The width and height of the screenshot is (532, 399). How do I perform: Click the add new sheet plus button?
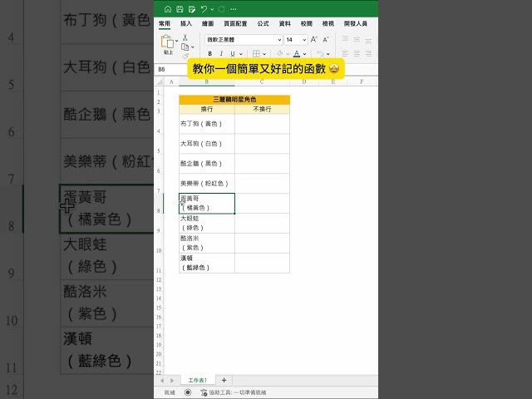pos(224,381)
